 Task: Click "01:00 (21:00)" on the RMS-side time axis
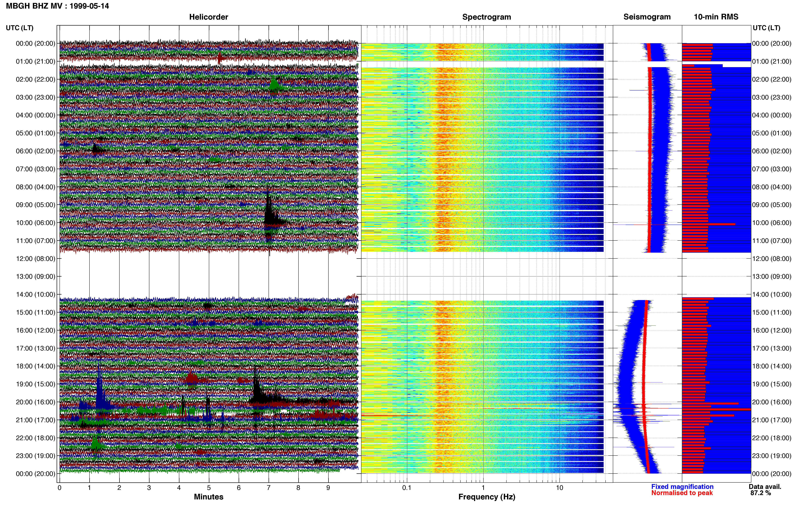tap(772, 61)
